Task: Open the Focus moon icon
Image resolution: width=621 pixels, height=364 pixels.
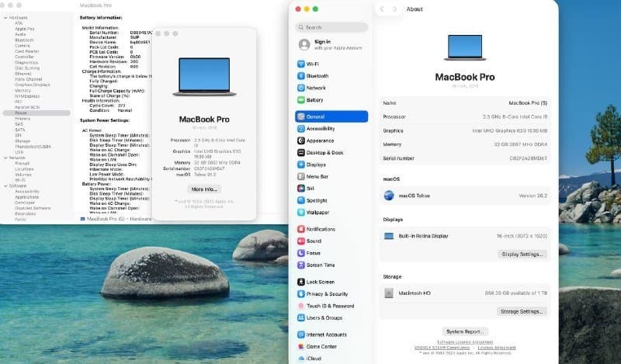Action: click(301, 253)
